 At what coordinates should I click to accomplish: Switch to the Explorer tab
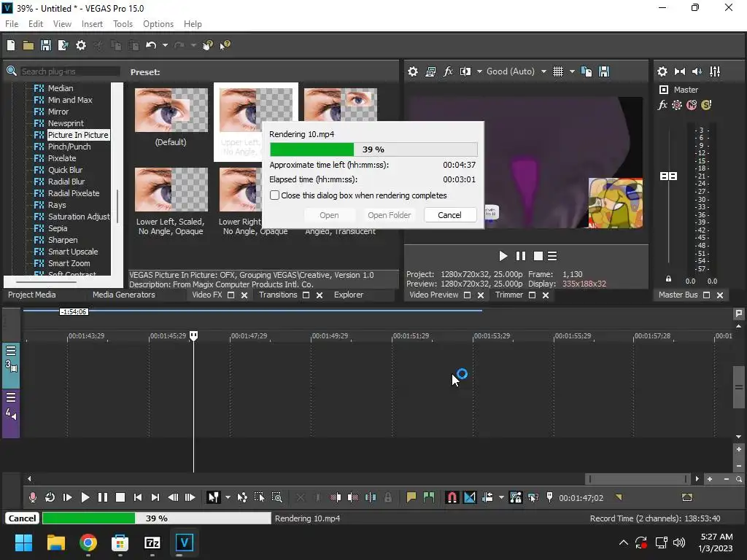348,295
